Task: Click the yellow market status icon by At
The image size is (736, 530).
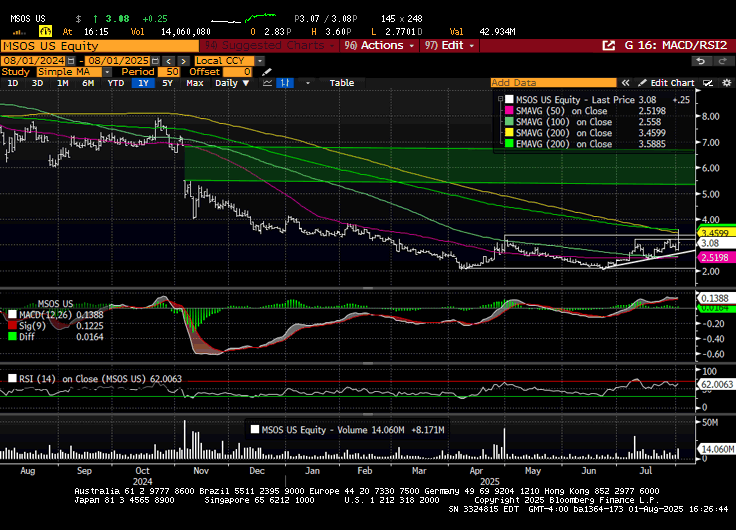Action: click(45, 31)
